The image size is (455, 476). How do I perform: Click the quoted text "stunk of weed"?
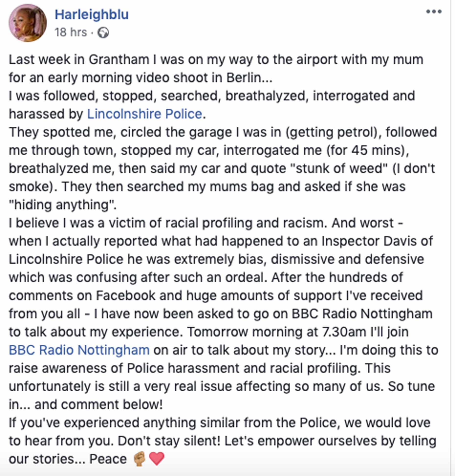[339, 168]
